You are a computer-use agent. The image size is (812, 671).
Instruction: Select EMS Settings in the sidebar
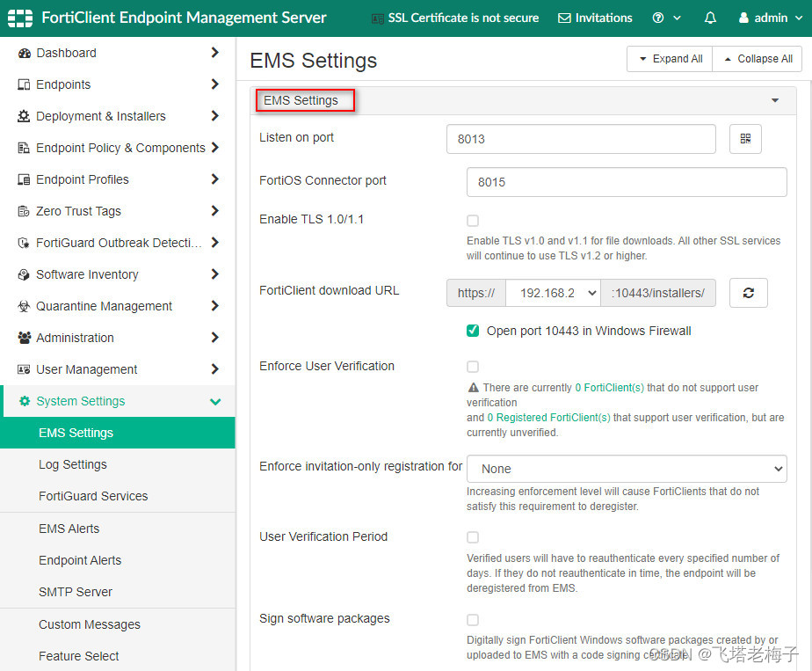point(118,433)
